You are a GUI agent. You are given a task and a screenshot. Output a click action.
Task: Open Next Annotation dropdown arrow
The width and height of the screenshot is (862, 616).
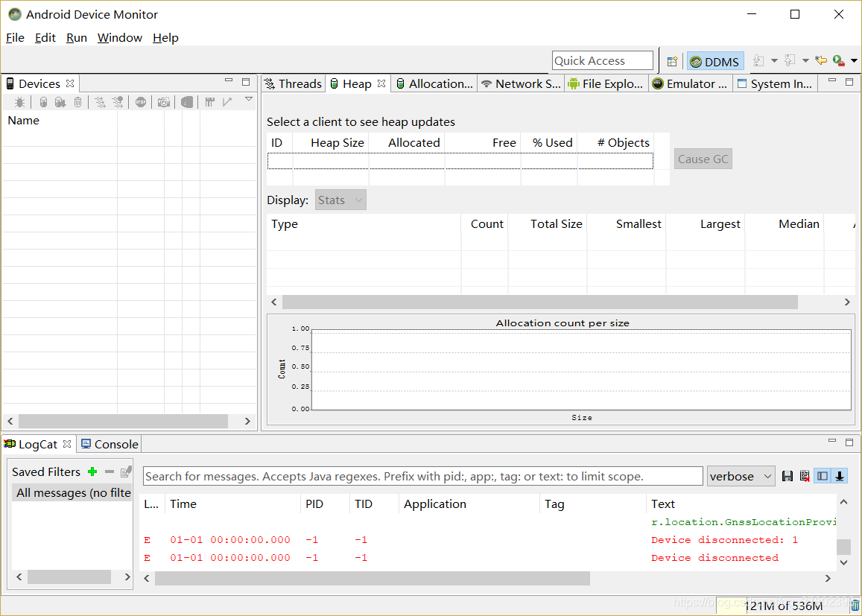774,60
